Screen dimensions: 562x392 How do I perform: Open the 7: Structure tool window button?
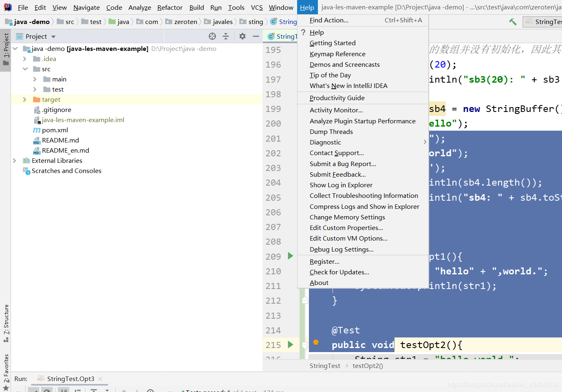(x=6, y=323)
